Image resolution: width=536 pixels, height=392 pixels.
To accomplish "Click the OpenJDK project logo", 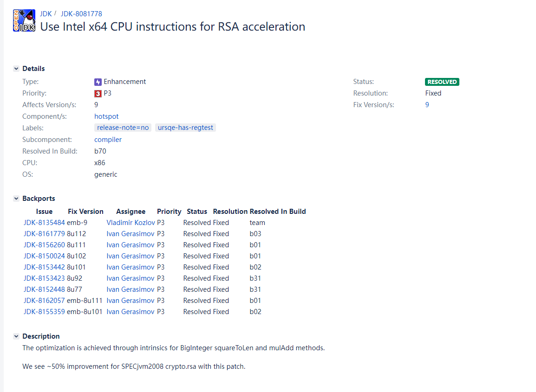I will [x=24, y=20].
